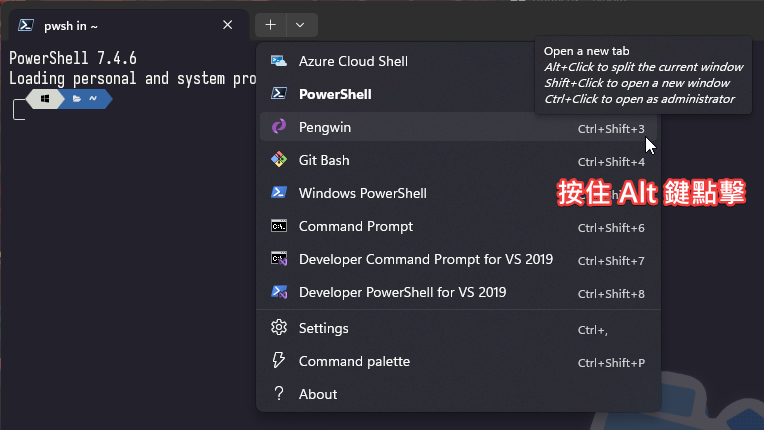The image size is (764, 430).
Task: Click the Developer PowerShell VS 2019 icon
Action: pyautogui.click(x=279, y=292)
